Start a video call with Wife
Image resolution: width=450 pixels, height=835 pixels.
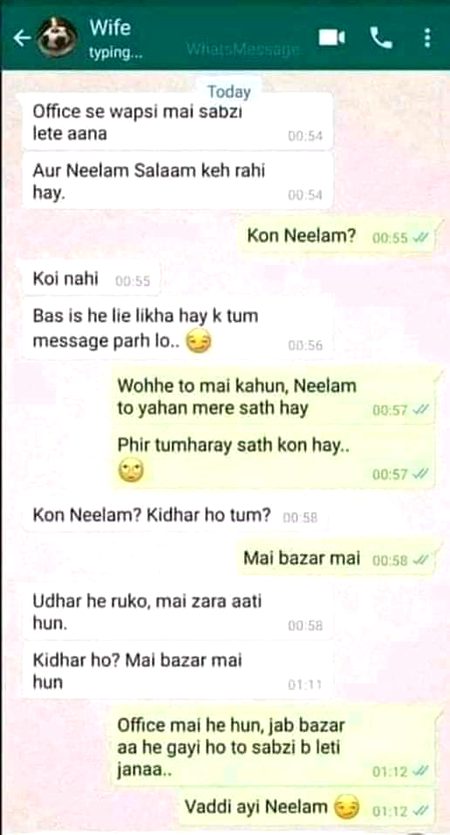pos(331,38)
